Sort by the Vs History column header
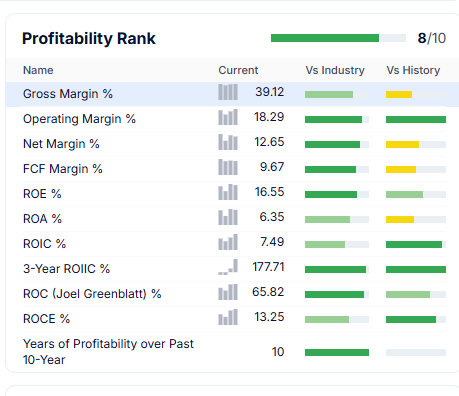Image resolution: width=459 pixels, height=396 pixels. tap(413, 70)
